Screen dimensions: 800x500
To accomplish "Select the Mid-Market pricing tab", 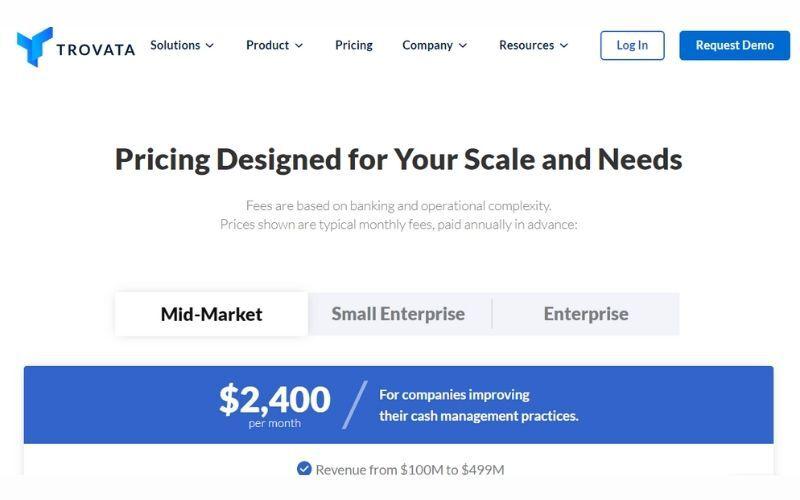I will 211,314.
